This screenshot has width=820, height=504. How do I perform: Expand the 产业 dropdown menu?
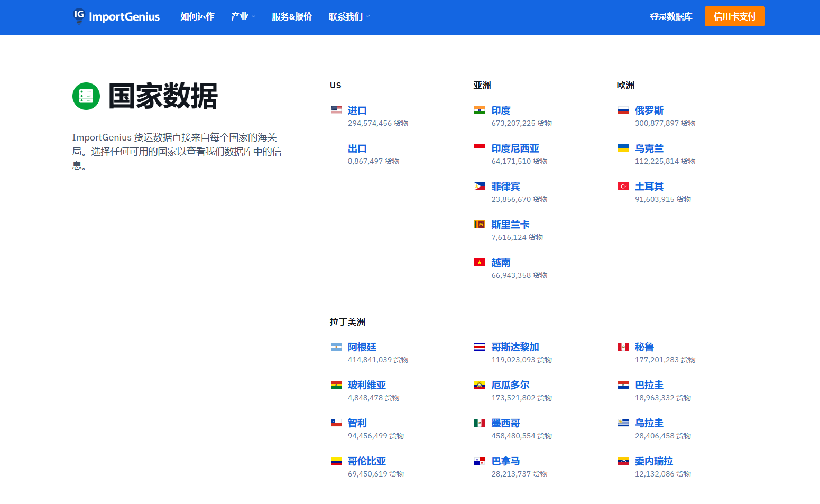[x=243, y=17]
